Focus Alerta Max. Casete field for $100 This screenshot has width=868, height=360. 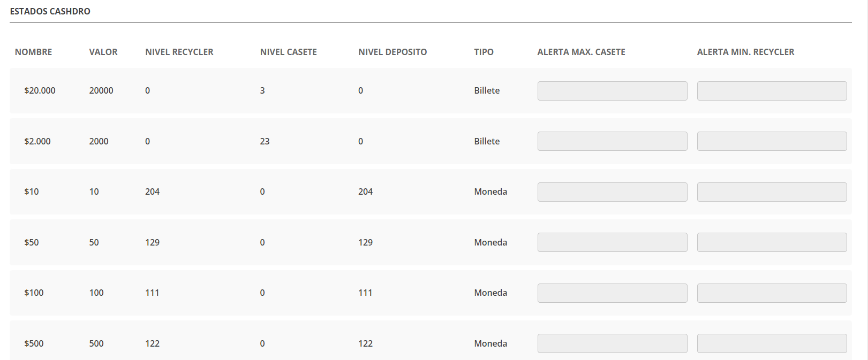[x=612, y=293]
